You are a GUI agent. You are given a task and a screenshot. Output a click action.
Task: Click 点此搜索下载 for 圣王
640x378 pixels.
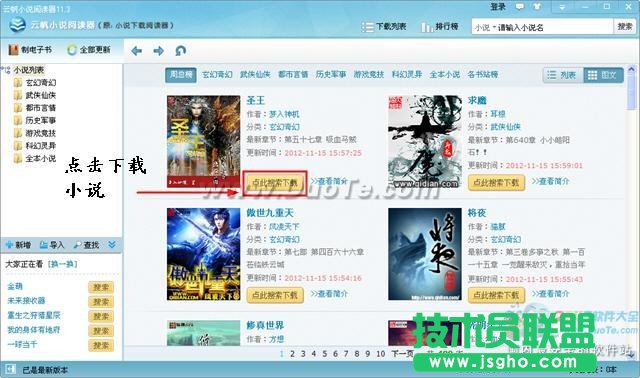275,183
